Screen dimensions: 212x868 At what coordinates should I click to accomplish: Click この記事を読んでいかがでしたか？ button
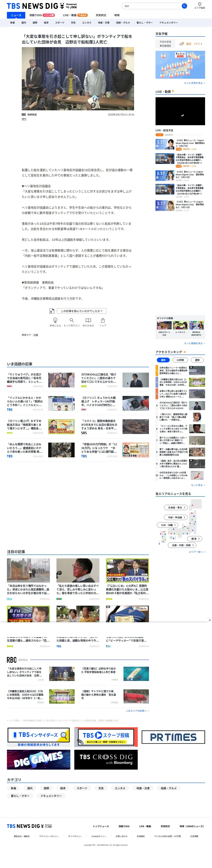pyautogui.click(x=82, y=311)
